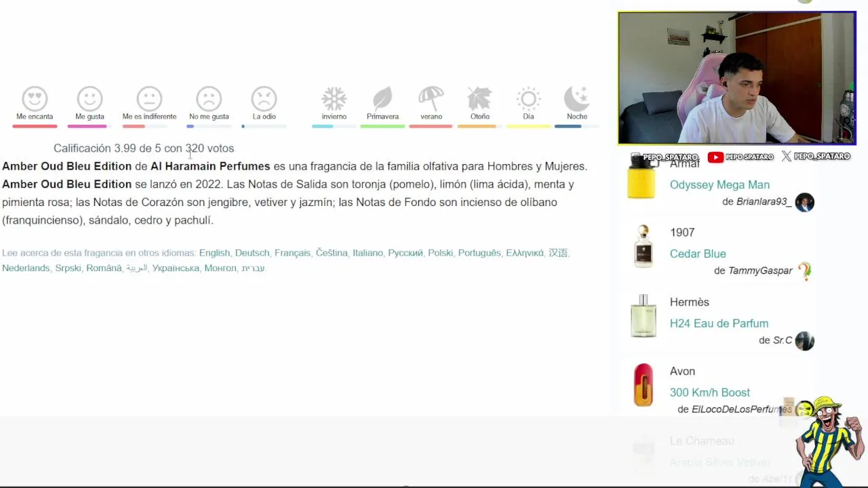Choose the verano umbrella icon

click(431, 99)
